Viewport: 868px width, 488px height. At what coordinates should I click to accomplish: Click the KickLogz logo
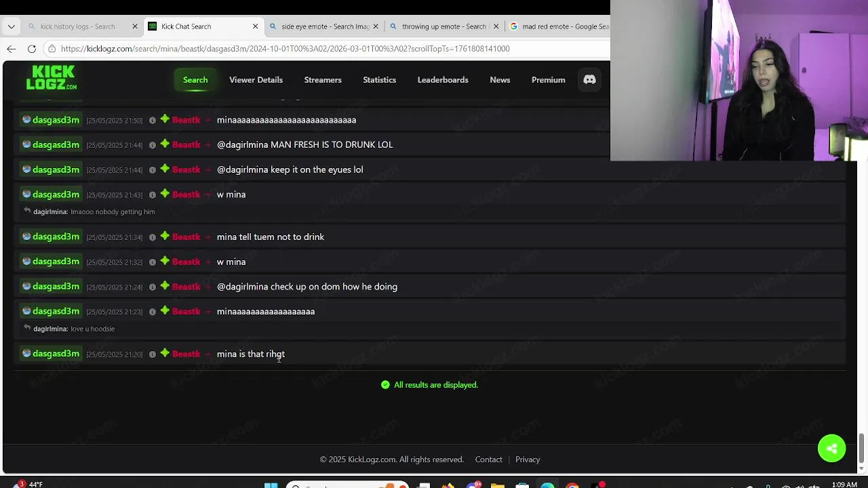click(x=51, y=77)
